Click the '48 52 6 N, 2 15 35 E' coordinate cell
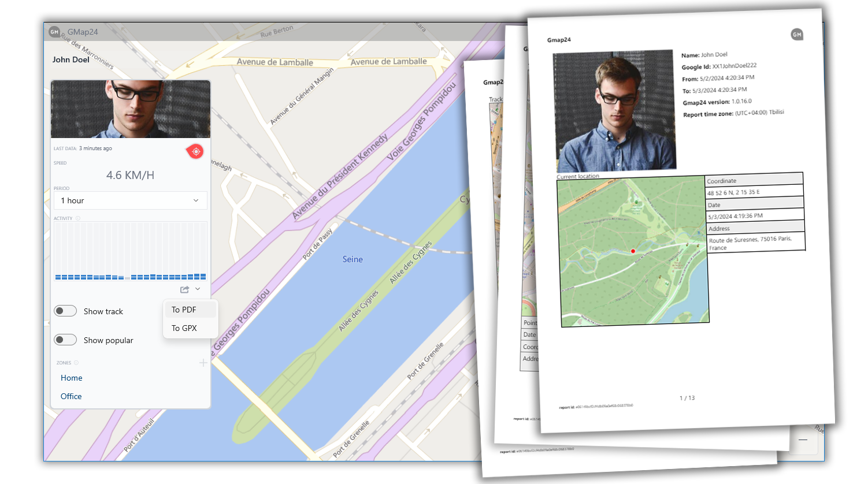This screenshot has width=868, height=484. click(x=755, y=192)
